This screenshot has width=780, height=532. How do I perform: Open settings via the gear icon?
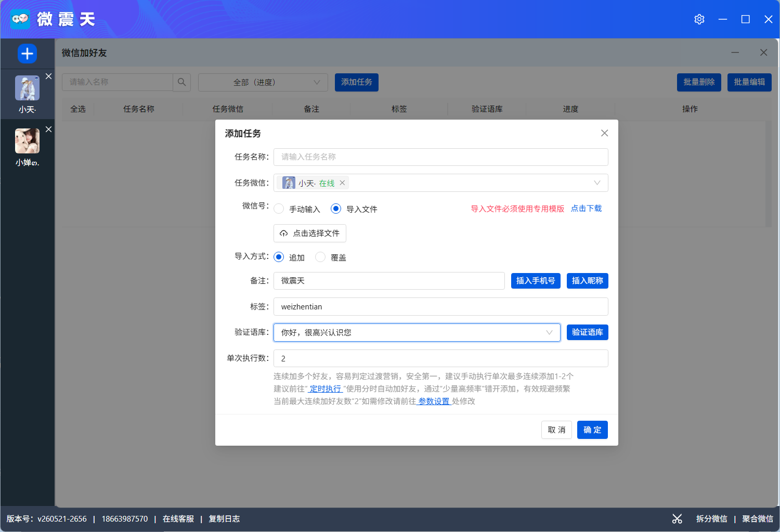pyautogui.click(x=699, y=19)
